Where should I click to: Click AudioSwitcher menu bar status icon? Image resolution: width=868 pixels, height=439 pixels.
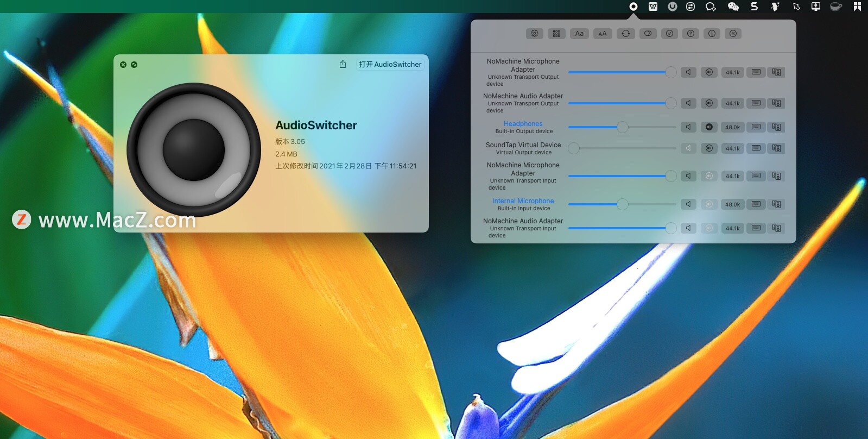click(x=633, y=7)
